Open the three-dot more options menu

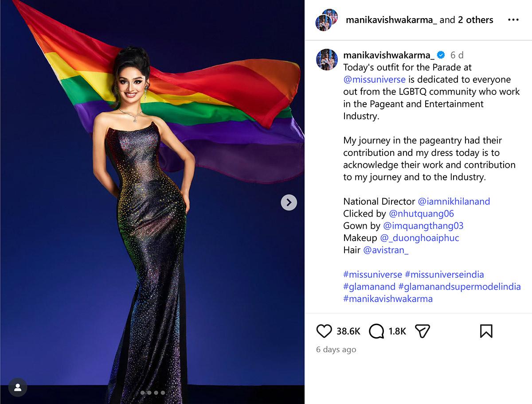(513, 20)
